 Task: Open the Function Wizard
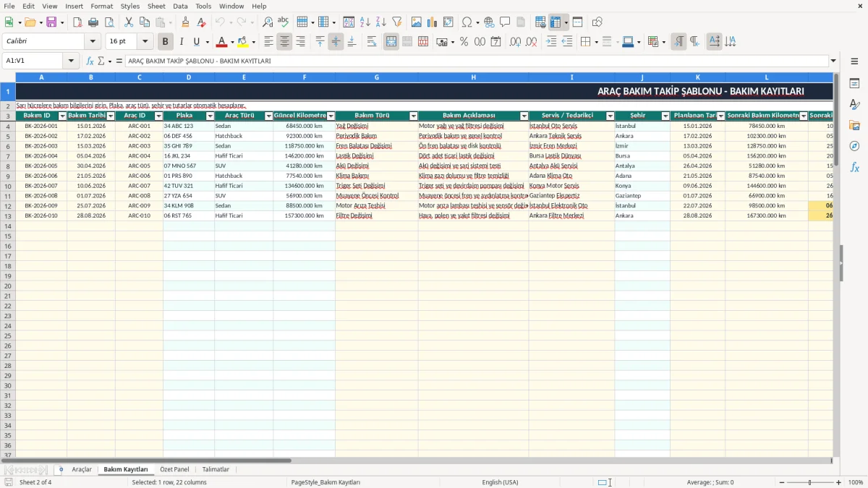(90, 61)
